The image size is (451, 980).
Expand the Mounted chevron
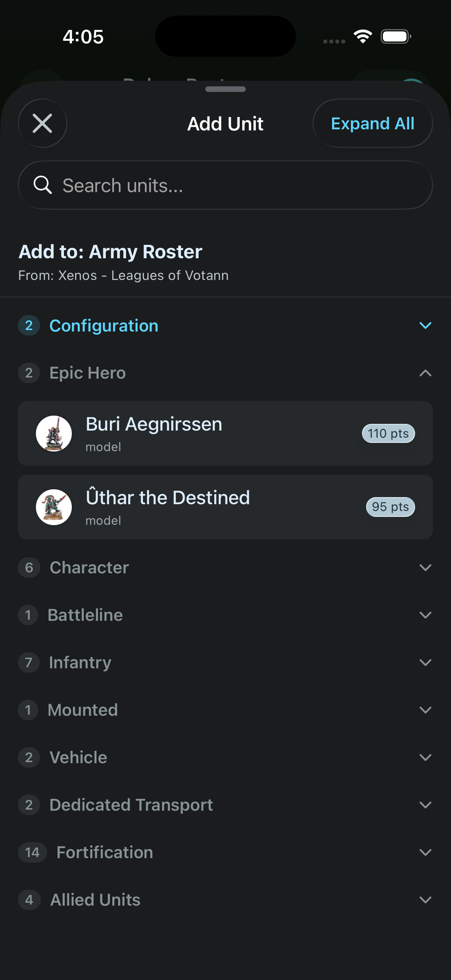[x=425, y=710]
